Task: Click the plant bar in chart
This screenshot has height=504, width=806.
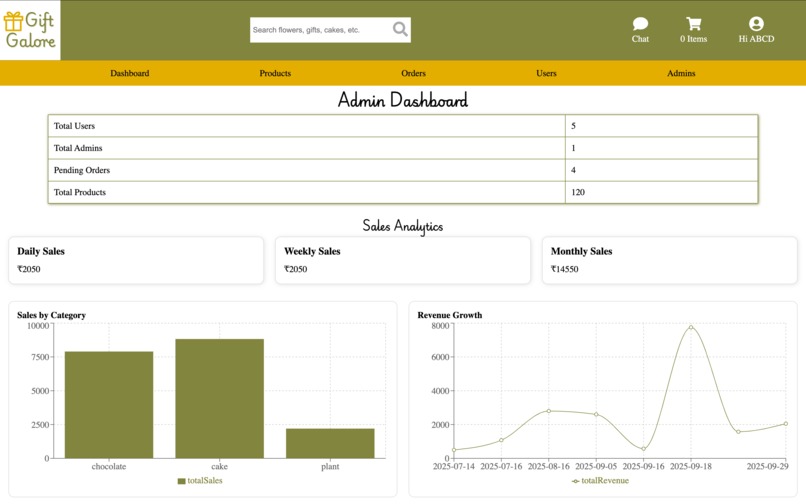Action: [330, 443]
